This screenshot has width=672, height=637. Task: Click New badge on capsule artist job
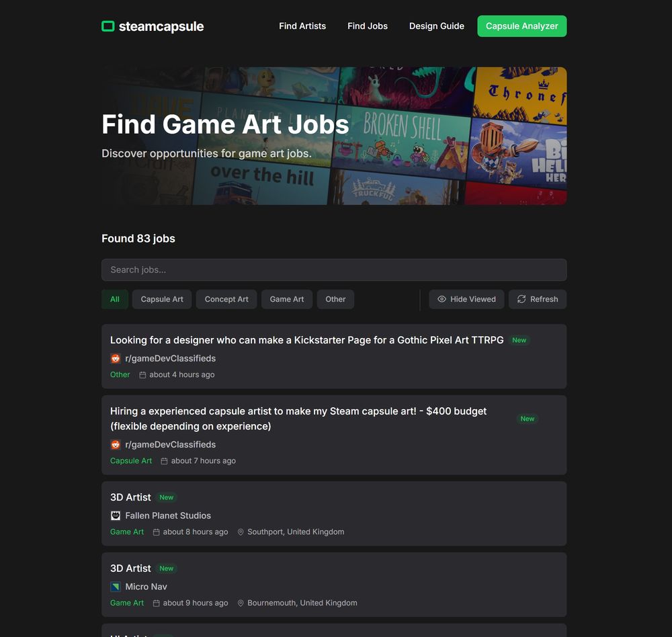(x=527, y=419)
